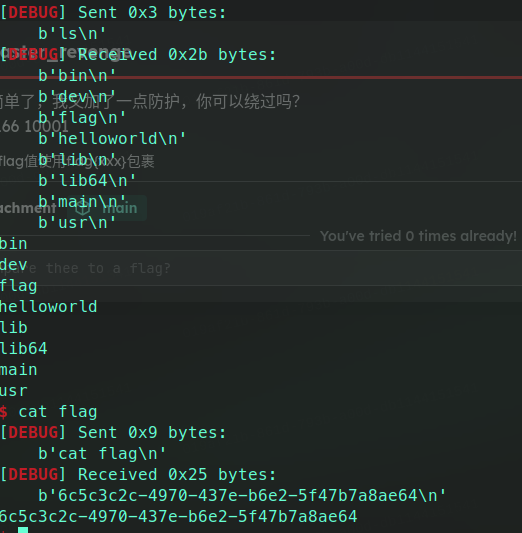Click the quoted b'6c5c3c2c-4970...' flag bytes line

242,496
